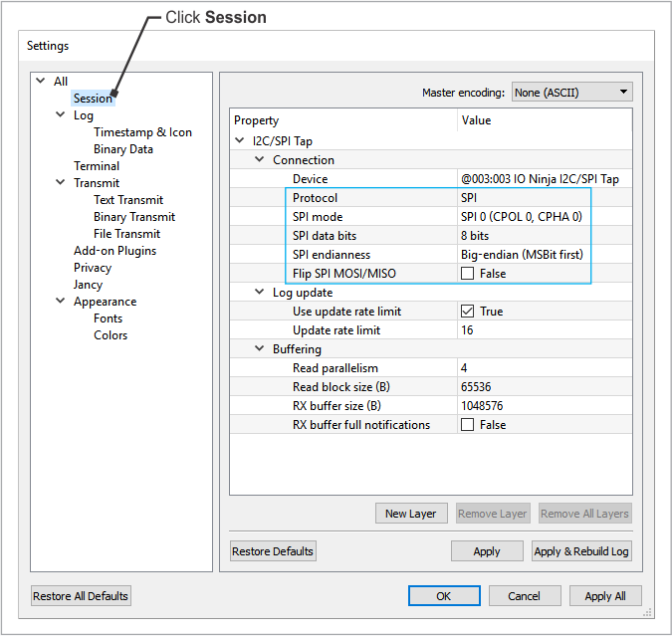Open Timestamp & Icon settings page
The image size is (672, 636).
(x=142, y=132)
